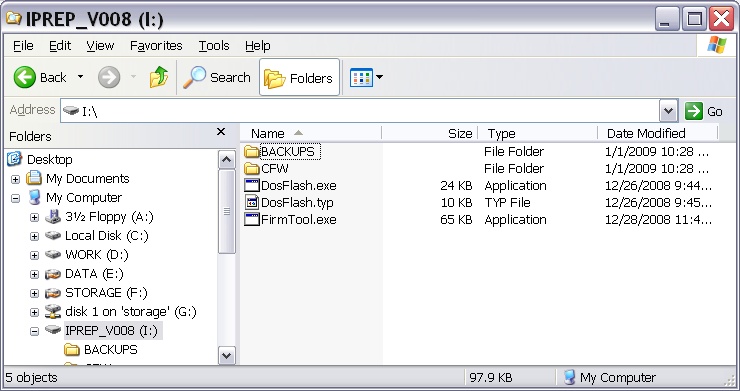The width and height of the screenshot is (740, 391).
Task: Click the FirmTool.exe file name
Action: click(x=299, y=220)
